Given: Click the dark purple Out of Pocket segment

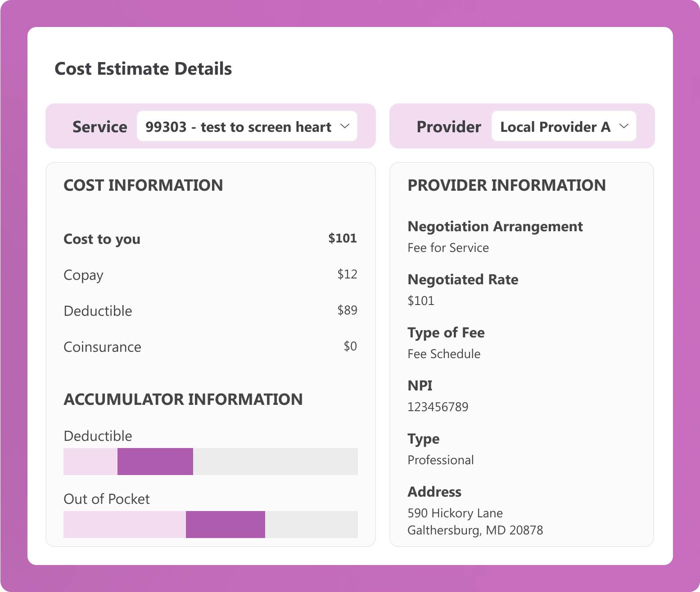Looking at the screenshot, I should click(225, 525).
